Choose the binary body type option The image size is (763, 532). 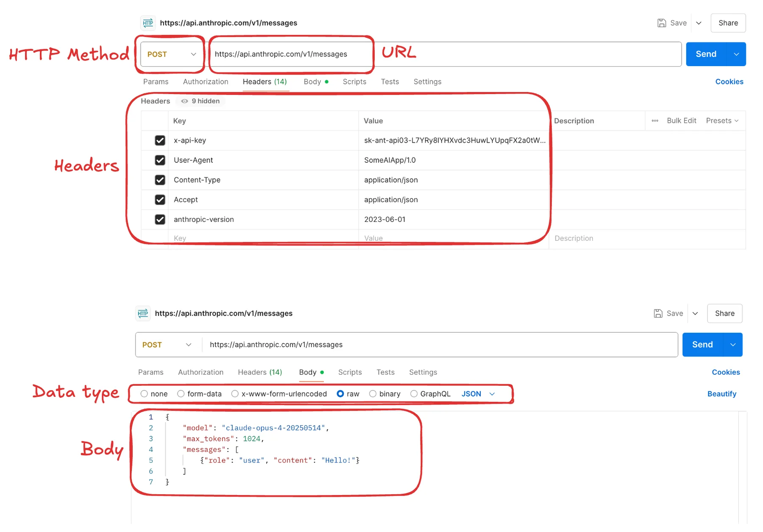coord(373,394)
